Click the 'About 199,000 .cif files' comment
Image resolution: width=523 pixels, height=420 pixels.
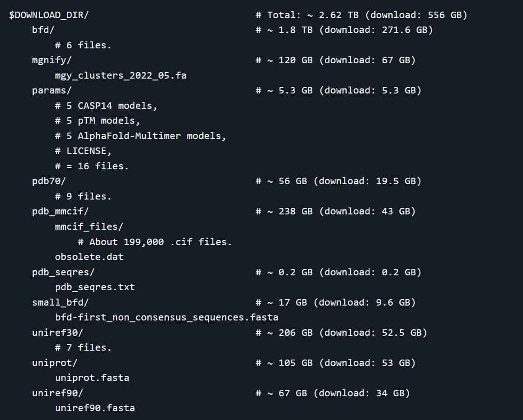(155, 242)
